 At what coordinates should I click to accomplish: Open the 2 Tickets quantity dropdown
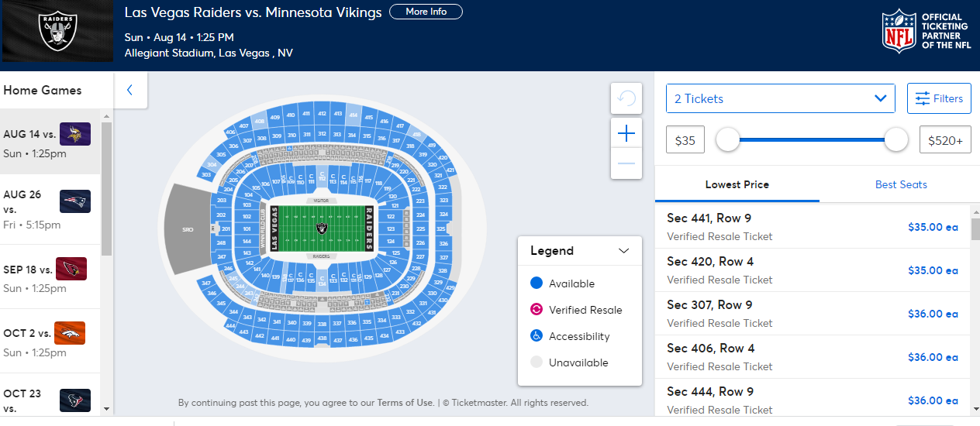[780, 98]
